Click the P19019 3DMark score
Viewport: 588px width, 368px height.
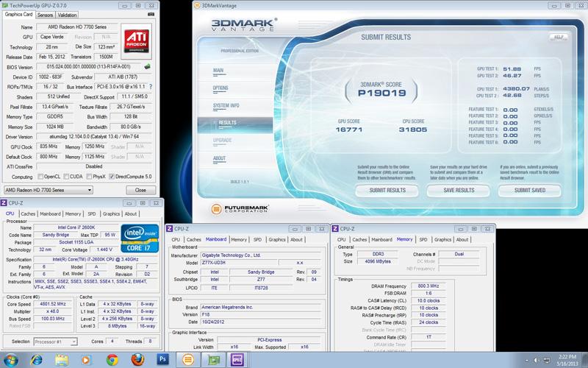381,93
